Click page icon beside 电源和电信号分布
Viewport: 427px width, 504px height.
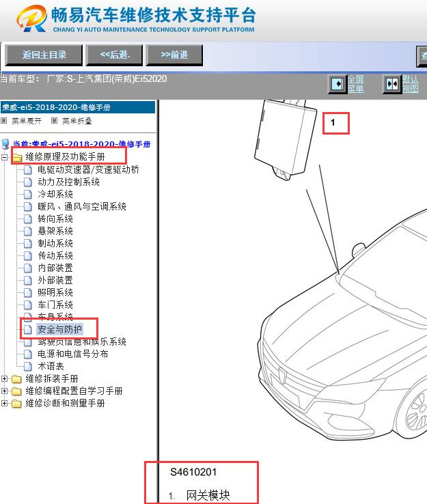click(28, 354)
